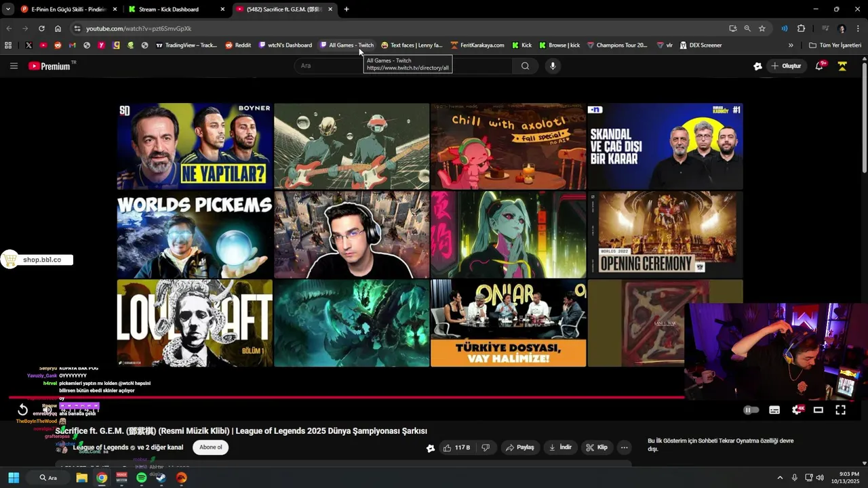The height and width of the screenshot is (488, 868).
Task: Open player settings gear with 4K badge
Action: click(797, 409)
